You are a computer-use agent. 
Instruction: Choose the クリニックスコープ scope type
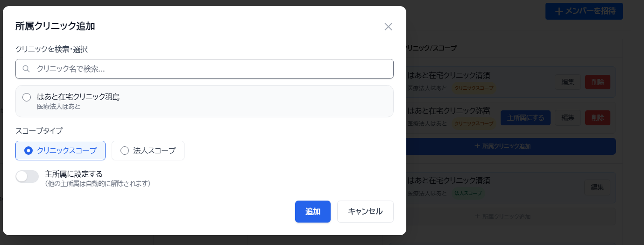61,151
